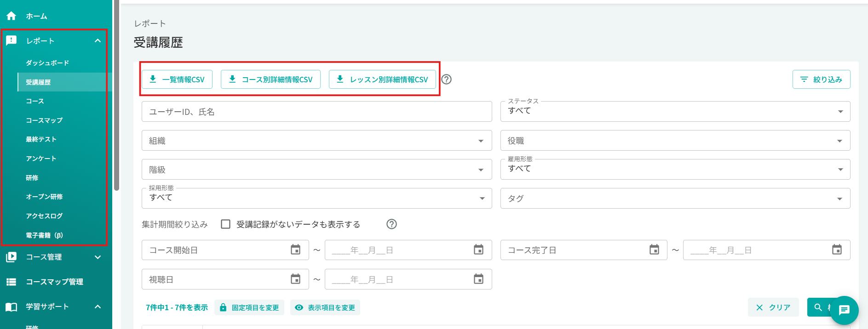This screenshot has height=329, width=868.
Task: Click 固定項目を変更 button
Action: click(x=249, y=307)
